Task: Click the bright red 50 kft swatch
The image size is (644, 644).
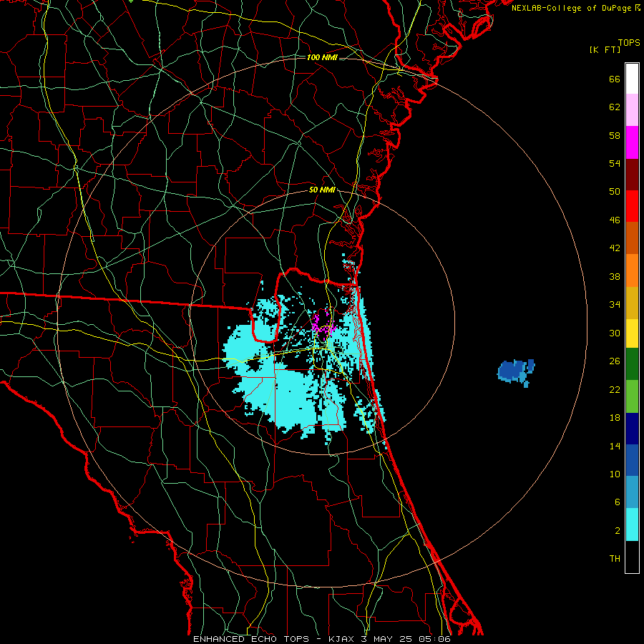Action: tap(632, 206)
